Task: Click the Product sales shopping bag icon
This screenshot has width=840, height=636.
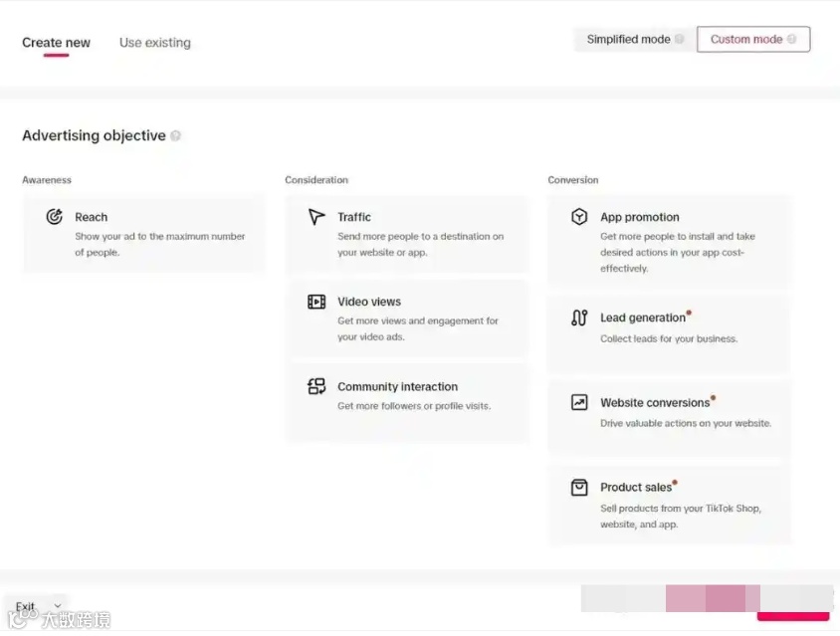Action: pyautogui.click(x=579, y=488)
